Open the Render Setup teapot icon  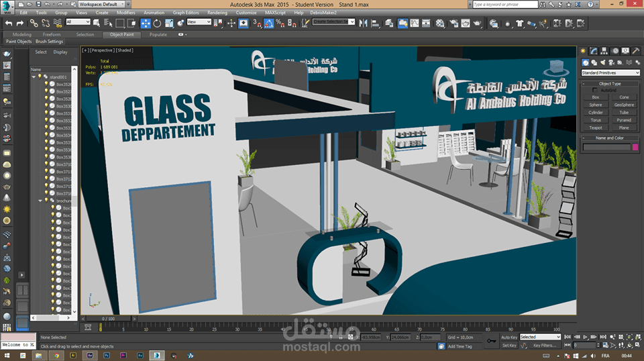tap(454, 23)
